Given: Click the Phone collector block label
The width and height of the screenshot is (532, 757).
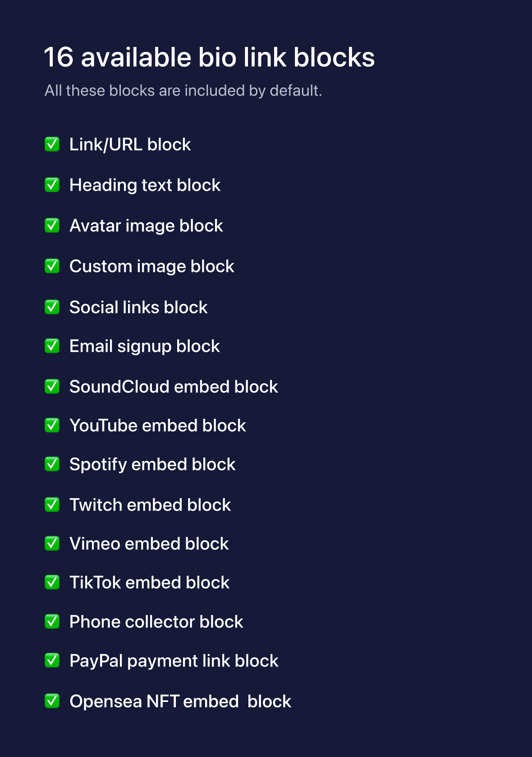Looking at the screenshot, I should (156, 622).
